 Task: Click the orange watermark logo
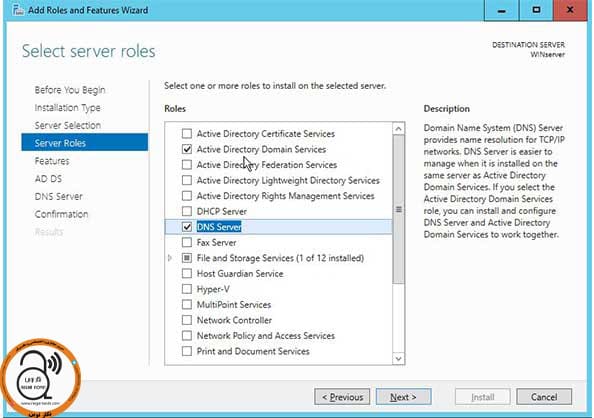click(x=41, y=377)
